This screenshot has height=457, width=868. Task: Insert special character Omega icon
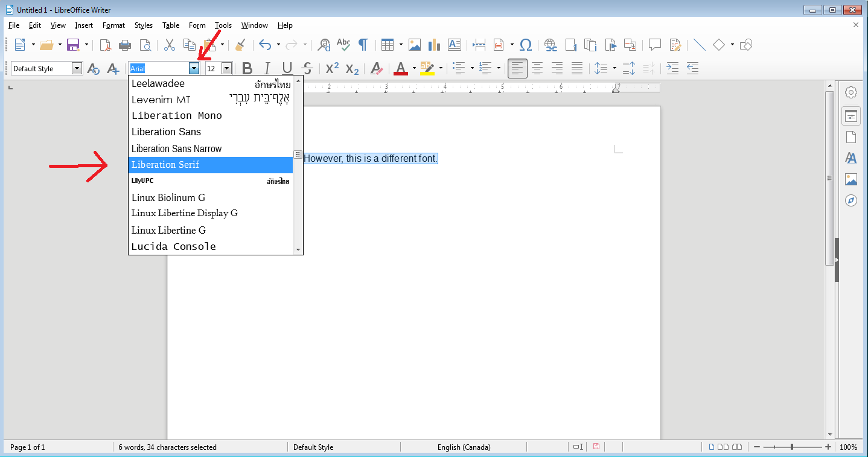click(526, 45)
